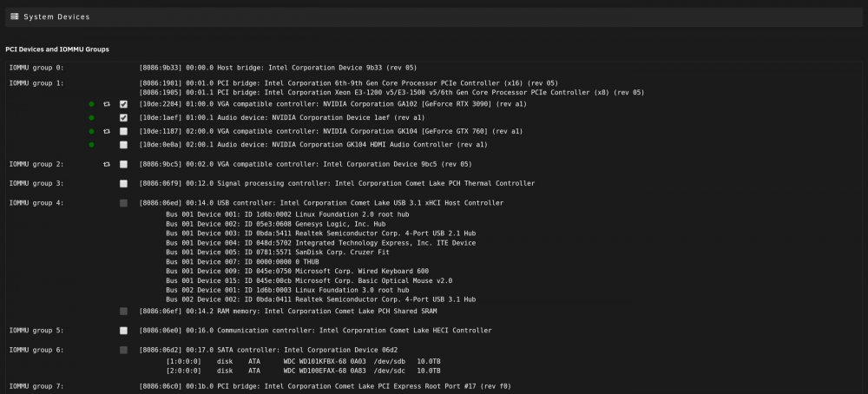Click the GeForce RTX 3090 device text
868x394 pixels.
point(332,104)
